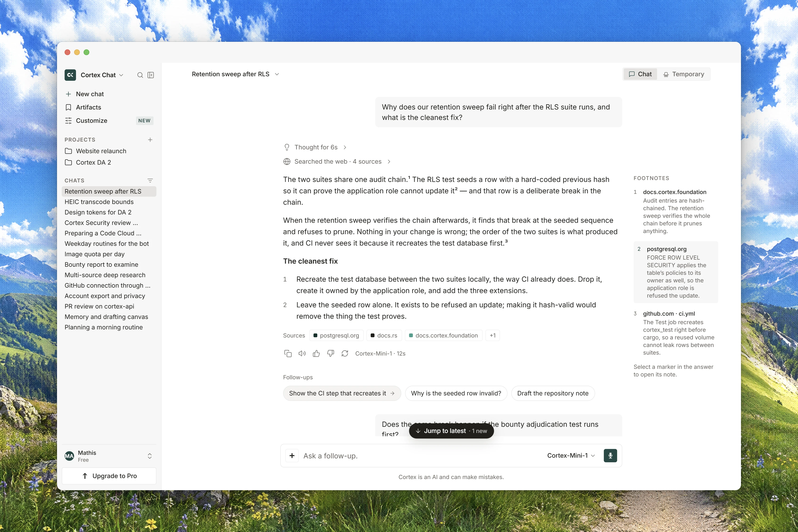Viewport: 798px width, 532px height.
Task: Open the Account export and privacy chat
Action: [x=109, y=296]
